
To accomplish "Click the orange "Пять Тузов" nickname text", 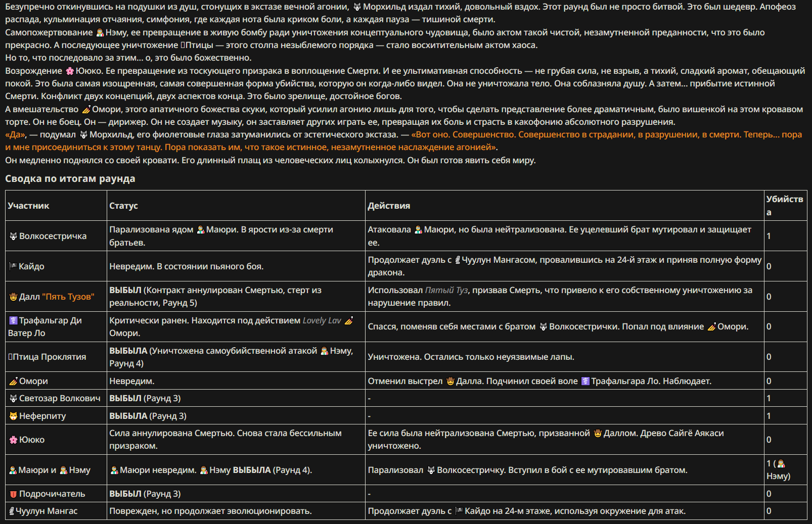I will [x=68, y=297].
